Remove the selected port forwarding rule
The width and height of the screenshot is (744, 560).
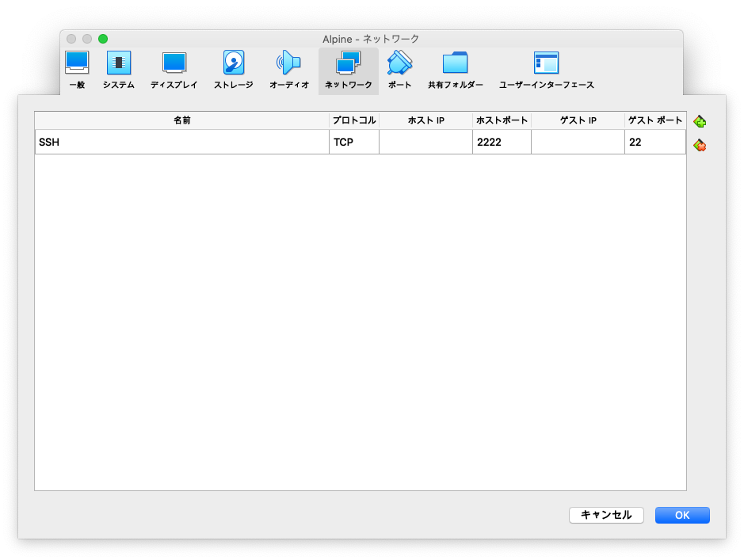tap(700, 145)
